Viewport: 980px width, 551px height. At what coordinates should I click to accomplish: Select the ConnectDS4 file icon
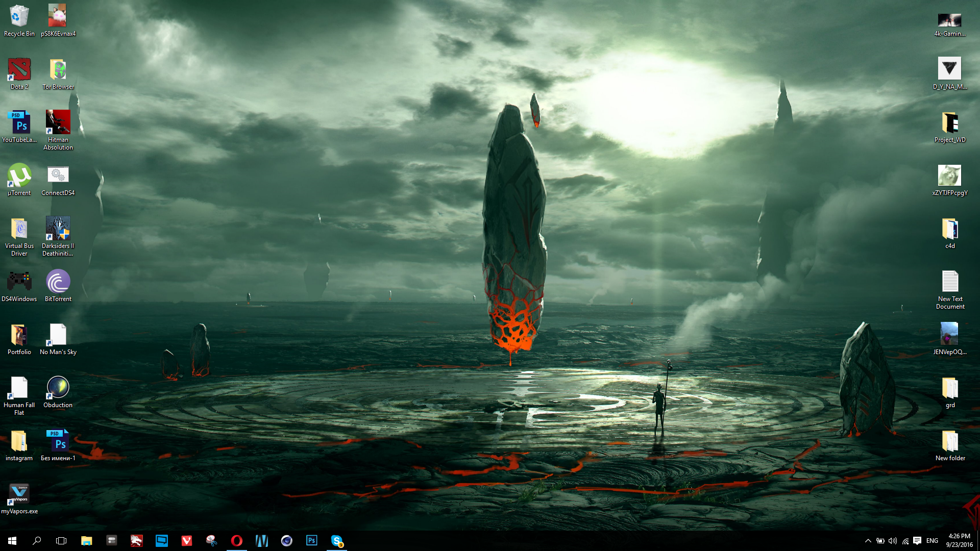click(58, 180)
